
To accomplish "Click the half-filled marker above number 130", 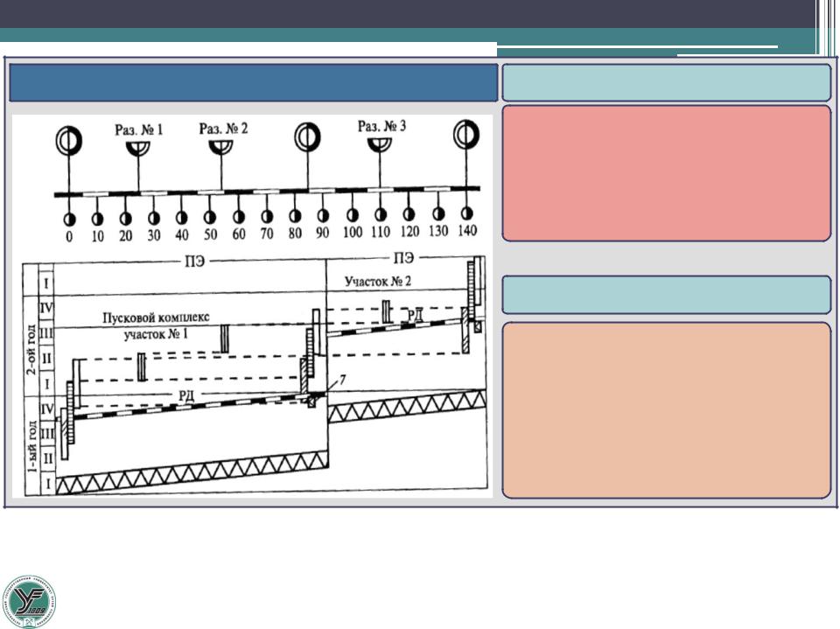I will pos(438,213).
